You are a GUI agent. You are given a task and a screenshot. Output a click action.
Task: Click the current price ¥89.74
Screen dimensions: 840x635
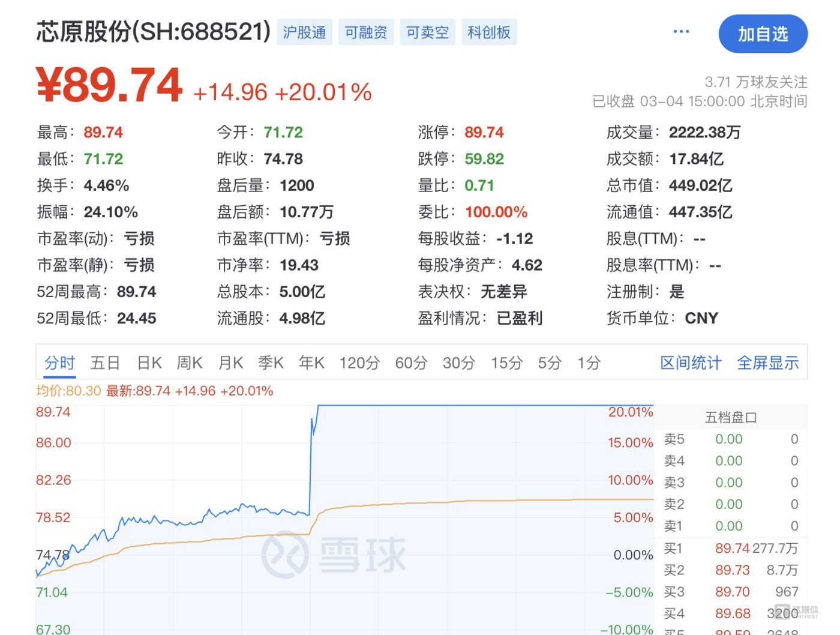109,85
